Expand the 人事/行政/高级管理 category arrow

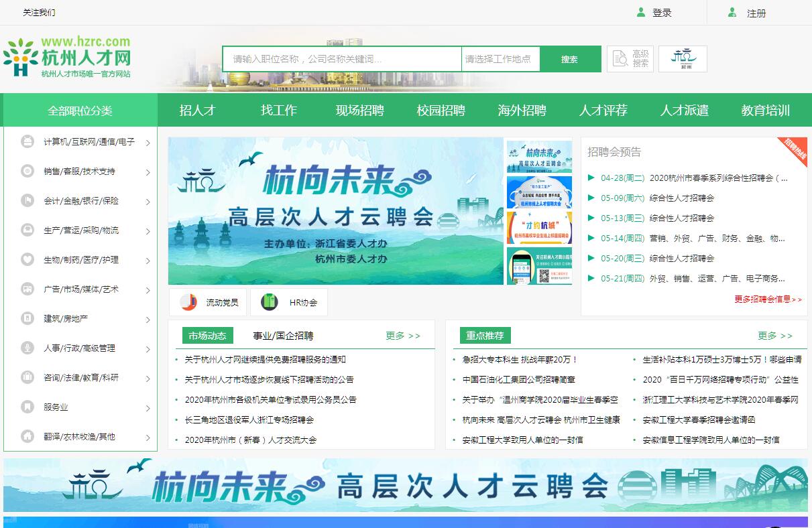point(148,349)
